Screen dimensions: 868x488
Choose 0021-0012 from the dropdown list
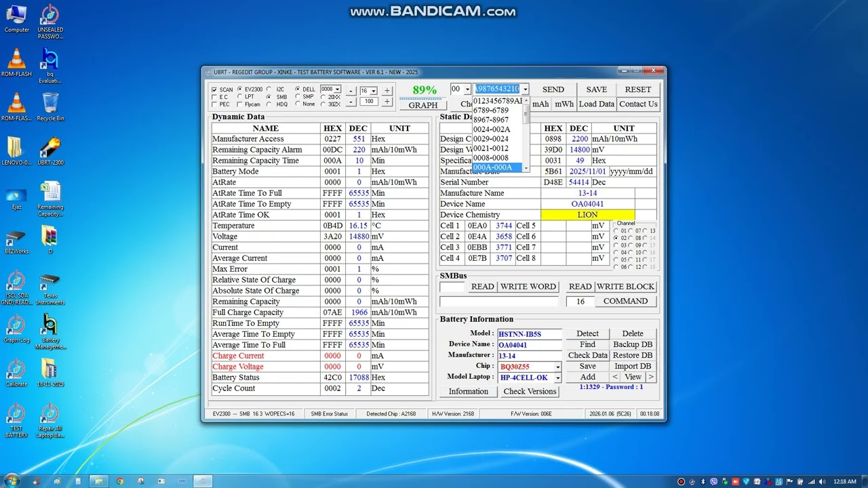(497, 148)
